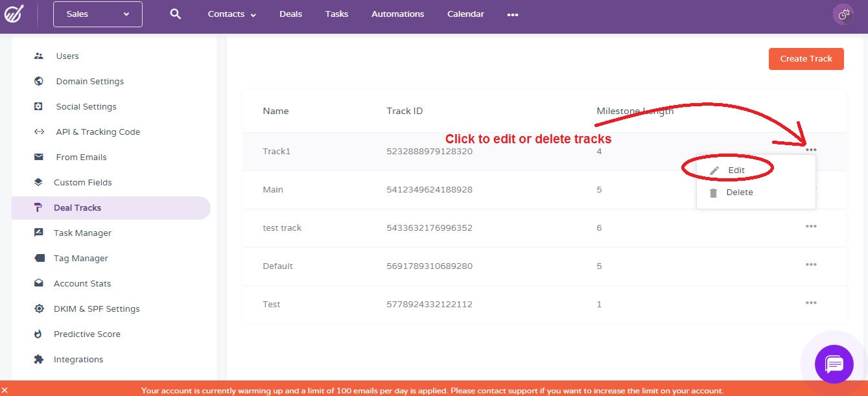Viewport: 868px width, 396px height.
Task: Open Predictive Score in the sidebar
Action: click(87, 334)
